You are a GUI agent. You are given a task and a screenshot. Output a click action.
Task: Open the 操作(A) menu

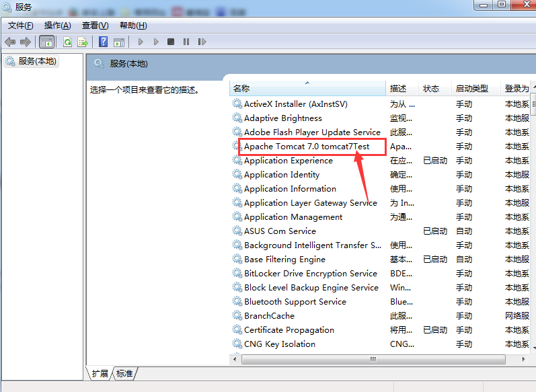57,26
